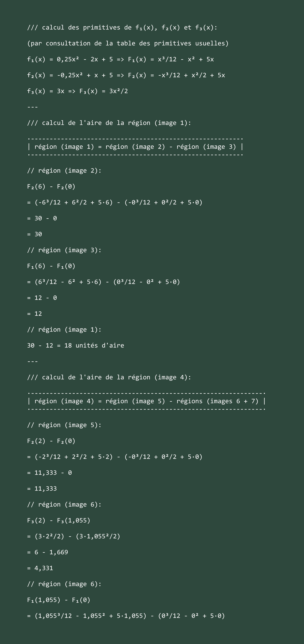Select the line defining F₁(x) = x³/12 - x² + 5x
Screen dimensions: 304x644
tap(120, 59)
